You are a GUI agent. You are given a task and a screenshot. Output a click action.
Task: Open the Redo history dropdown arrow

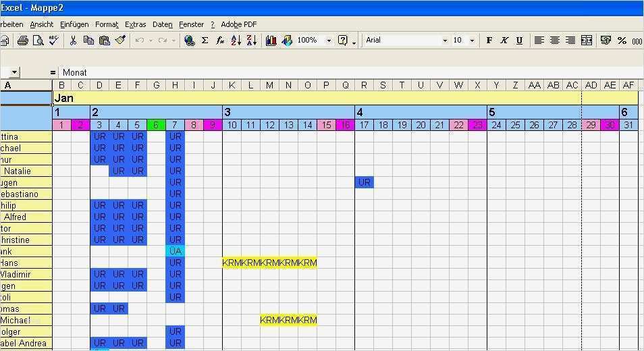click(173, 40)
